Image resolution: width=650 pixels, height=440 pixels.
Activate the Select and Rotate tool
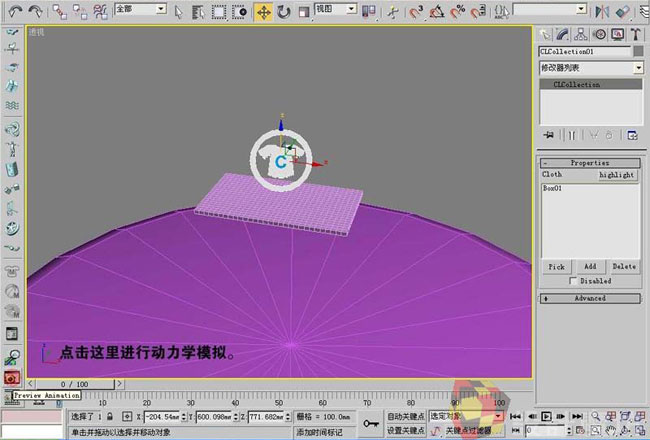pyautogui.click(x=284, y=12)
